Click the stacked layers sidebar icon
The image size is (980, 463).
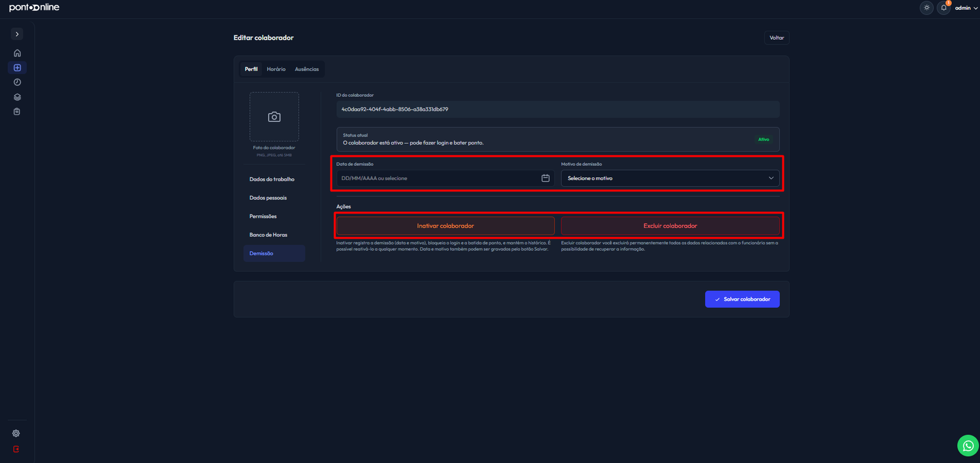pos(17,97)
